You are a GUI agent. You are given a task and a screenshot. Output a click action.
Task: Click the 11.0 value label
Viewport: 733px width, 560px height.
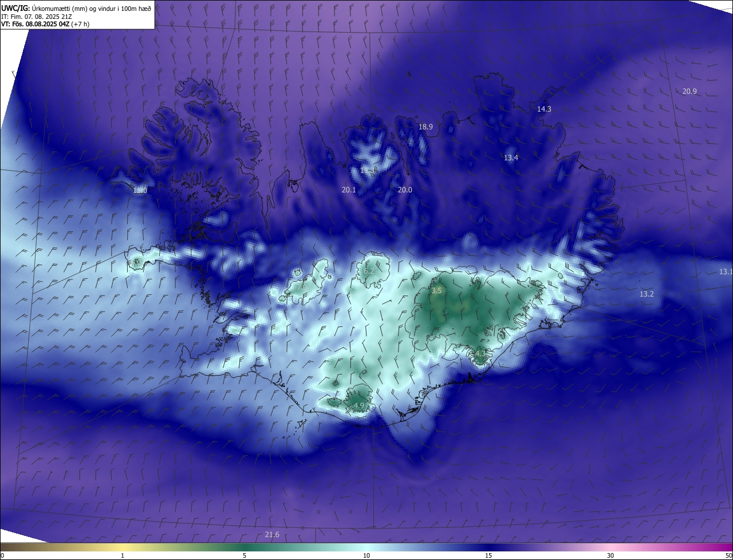point(140,190)
